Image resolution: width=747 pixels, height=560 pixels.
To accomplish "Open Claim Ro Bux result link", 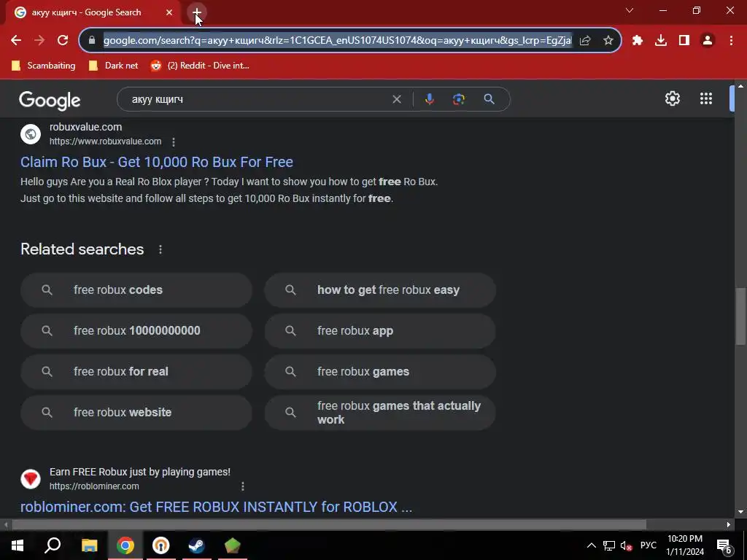I will point(157,162).
